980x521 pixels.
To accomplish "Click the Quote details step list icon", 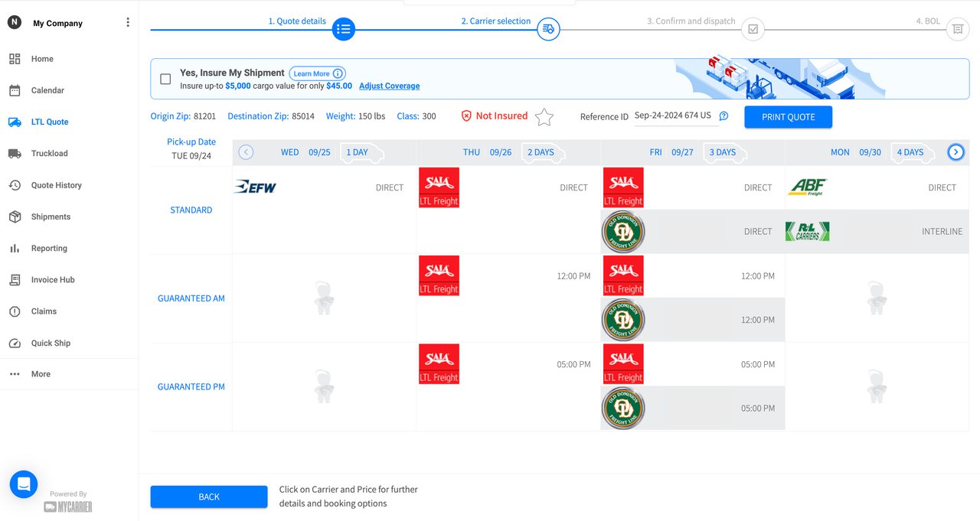I will [x=344, y=29].
